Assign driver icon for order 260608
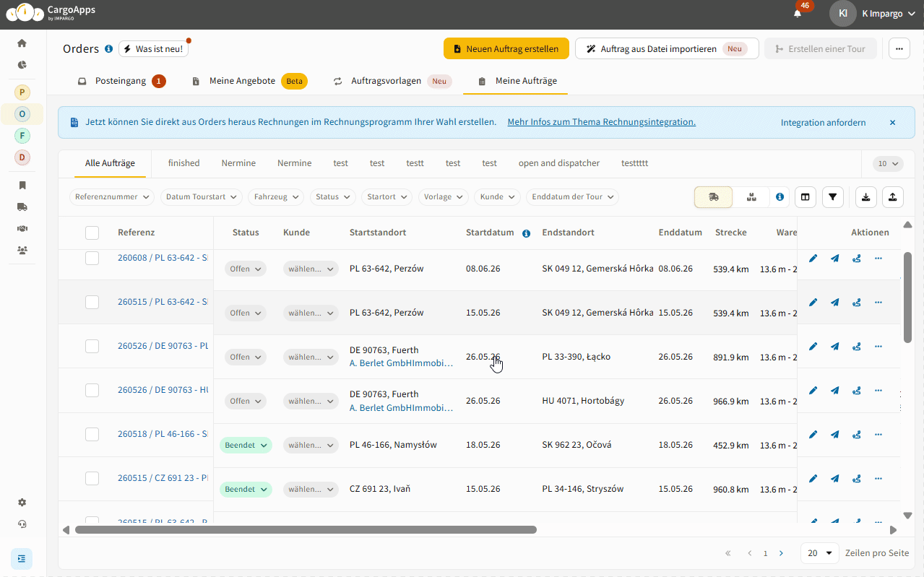The width and height of the screenshot is (924, 577). 857,259
